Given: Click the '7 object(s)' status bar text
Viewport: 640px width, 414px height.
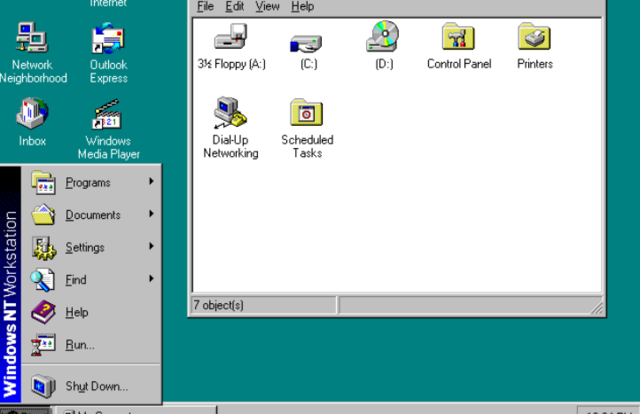Looking at the screenshot, I should pyautogui.click(x=218, y=305).
